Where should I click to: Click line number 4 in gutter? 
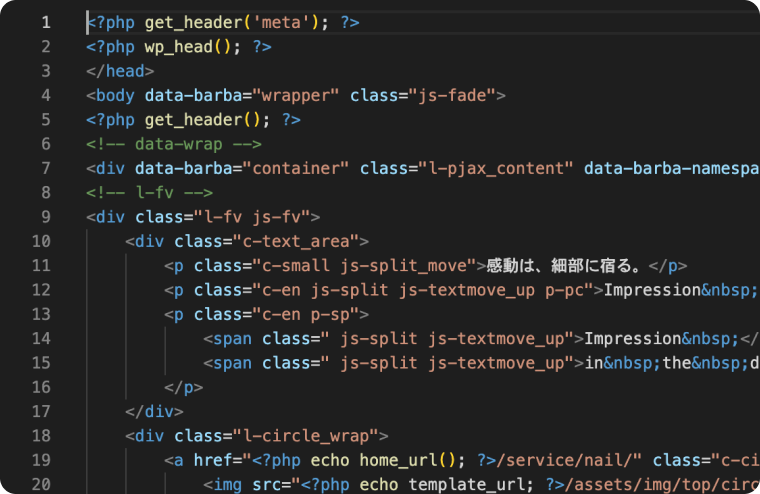tap(46, 95)
